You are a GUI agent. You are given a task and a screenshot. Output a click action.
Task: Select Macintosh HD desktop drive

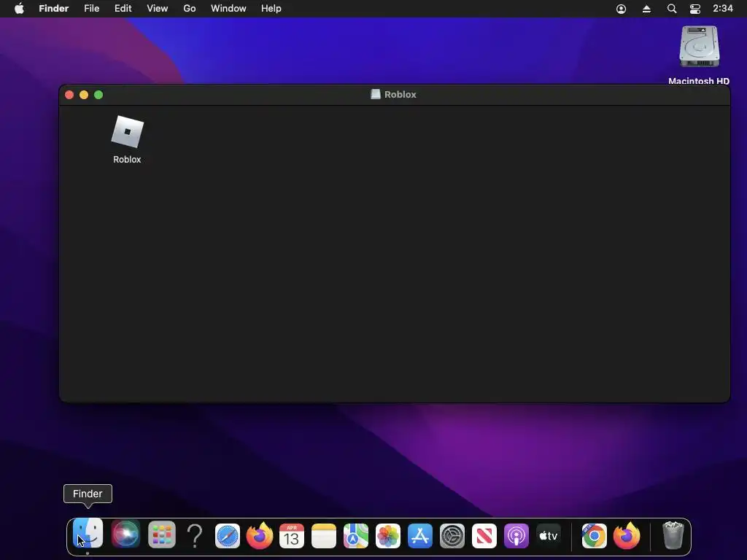(x=699, y=47)
